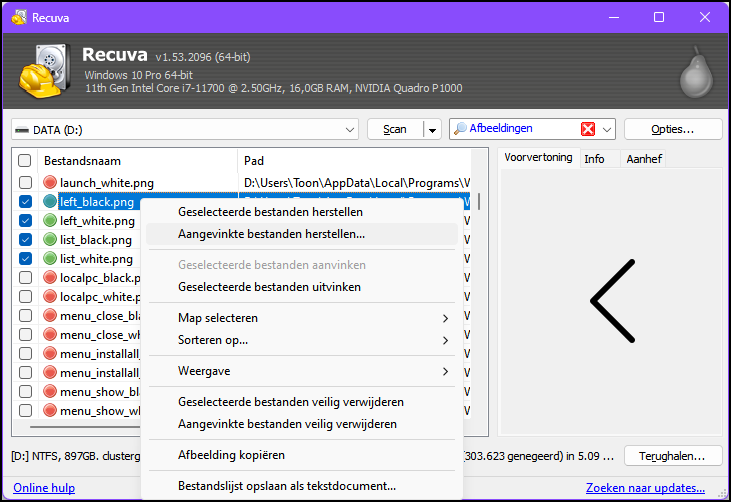The width and height of the screenshot is (731, 502).
Task: Sort by the Pad column header
Action: (354, 161)
